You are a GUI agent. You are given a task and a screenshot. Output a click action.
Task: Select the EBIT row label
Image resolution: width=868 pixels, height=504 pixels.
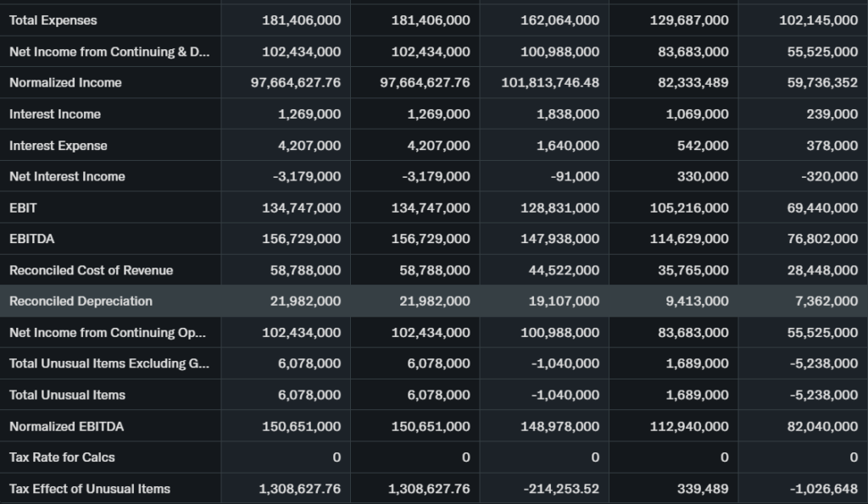pos(23,208)
